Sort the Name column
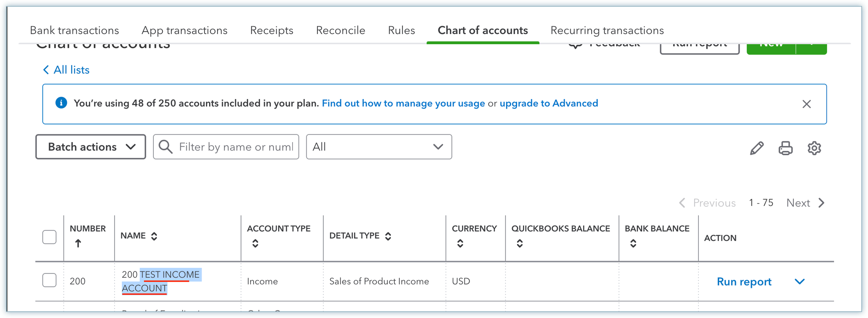Image resolution: width=868 pixels, height=318 pixels. [154, 236]
